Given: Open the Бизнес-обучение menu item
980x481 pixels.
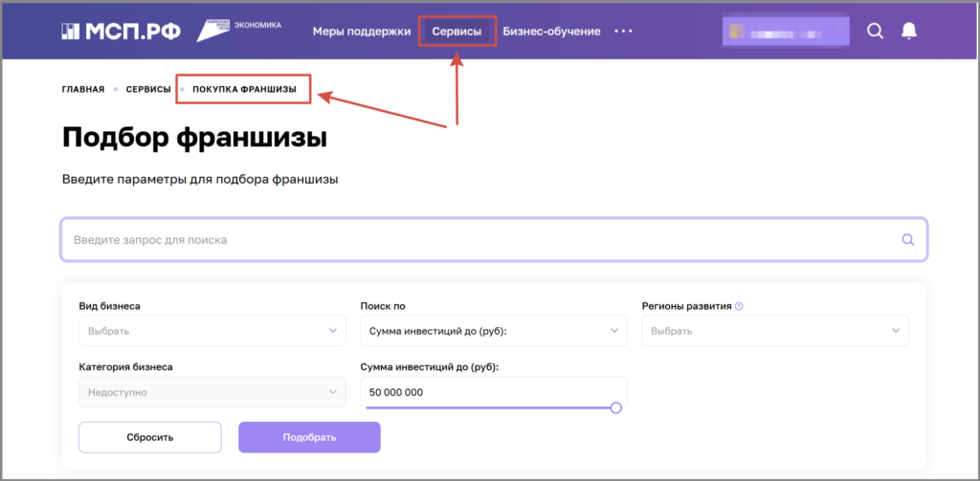Looking at the screenshot, I should (x=551, y=32).
